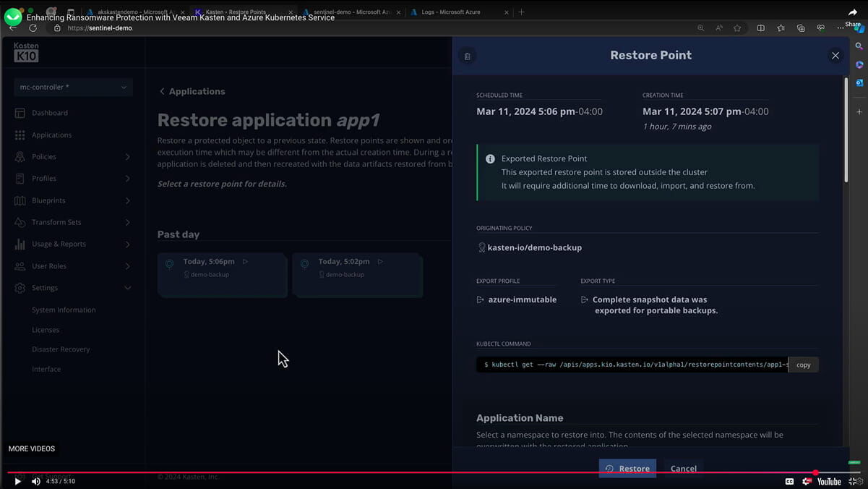The height and width of the screenshot is (489, 868).
Task: Click the play icon on Today 5:06pm card
Action: click(245, 261)
